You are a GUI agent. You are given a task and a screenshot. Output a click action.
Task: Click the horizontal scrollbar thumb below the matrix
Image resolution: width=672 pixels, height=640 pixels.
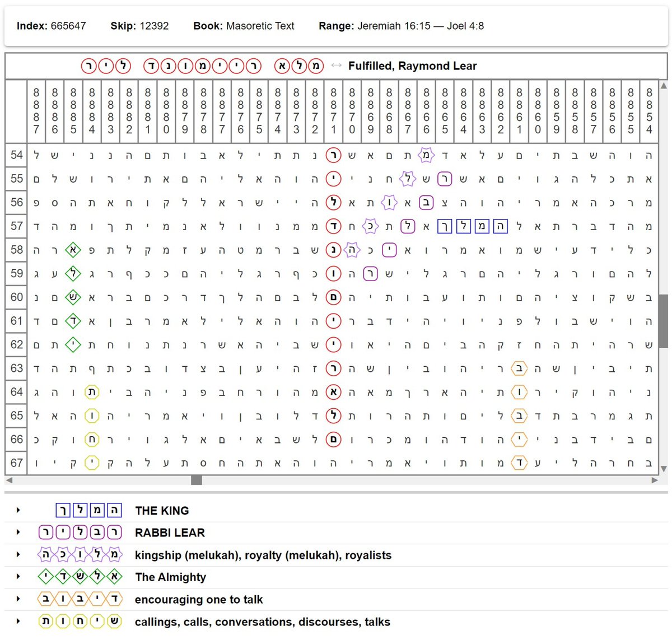click(x=196, y=480)
